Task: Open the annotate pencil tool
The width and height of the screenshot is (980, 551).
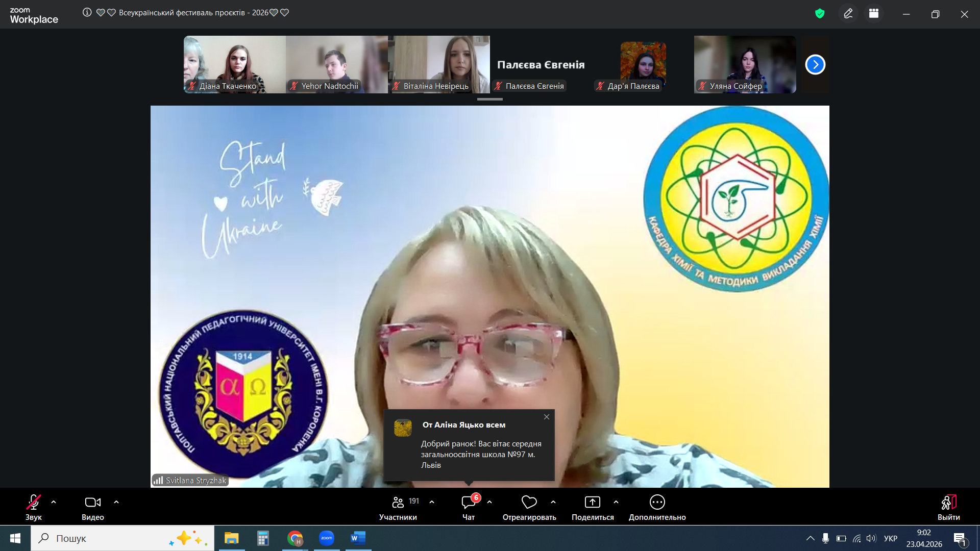Action: click(x=848, y=14)
